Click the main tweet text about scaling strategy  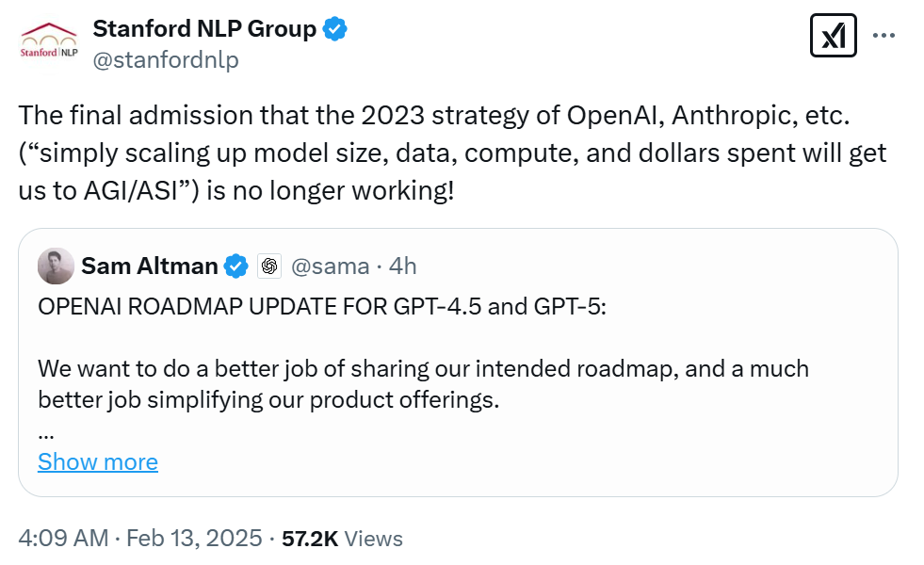click(452, 154)
